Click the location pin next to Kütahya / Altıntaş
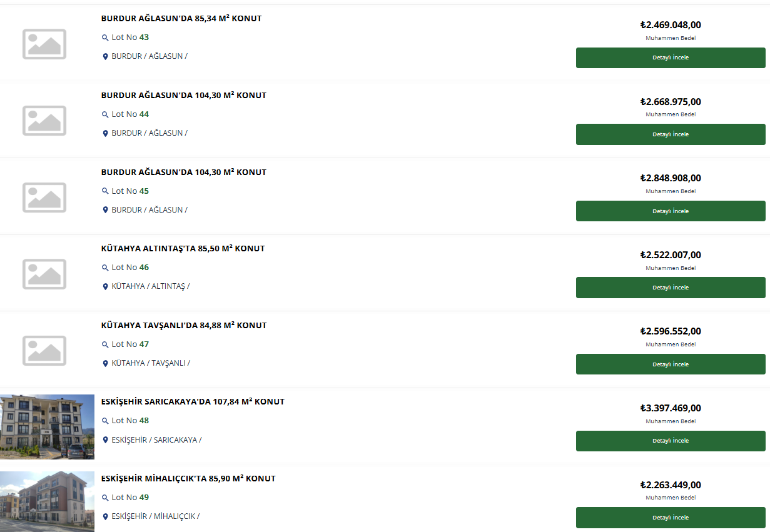 point(105,286)
